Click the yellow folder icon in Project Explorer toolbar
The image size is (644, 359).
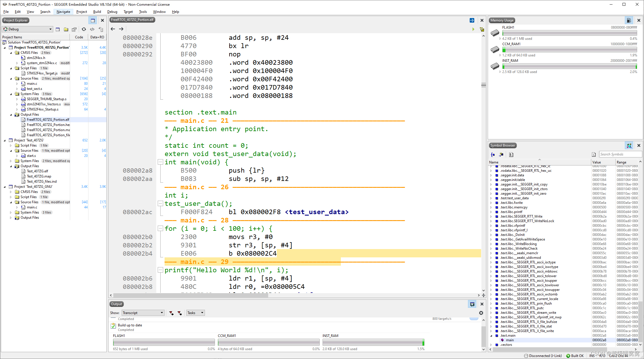[66, 29]
